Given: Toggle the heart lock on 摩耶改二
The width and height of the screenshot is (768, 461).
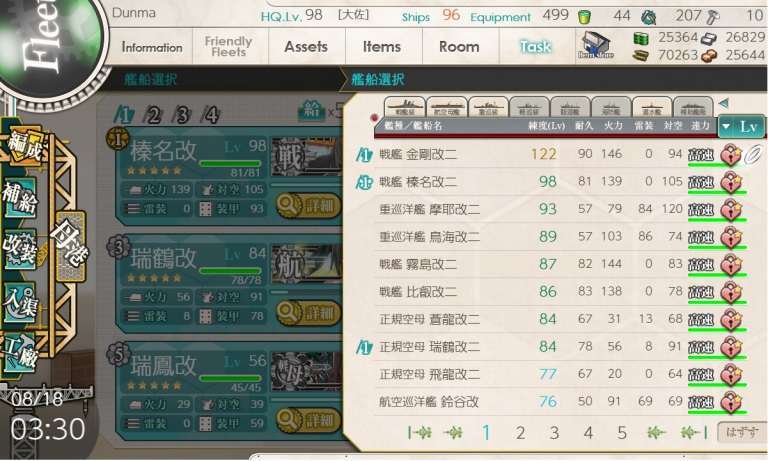Looking at the screenshot, I should [x=731, y=210].
